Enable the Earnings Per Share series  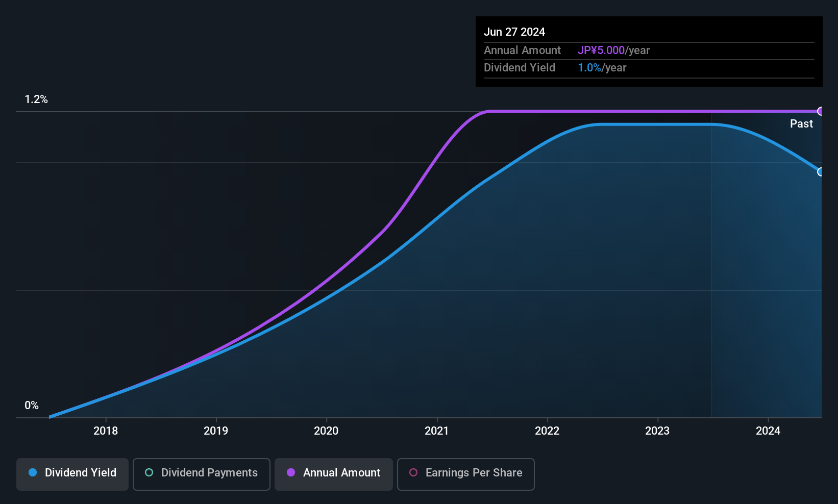click(465, 474)
